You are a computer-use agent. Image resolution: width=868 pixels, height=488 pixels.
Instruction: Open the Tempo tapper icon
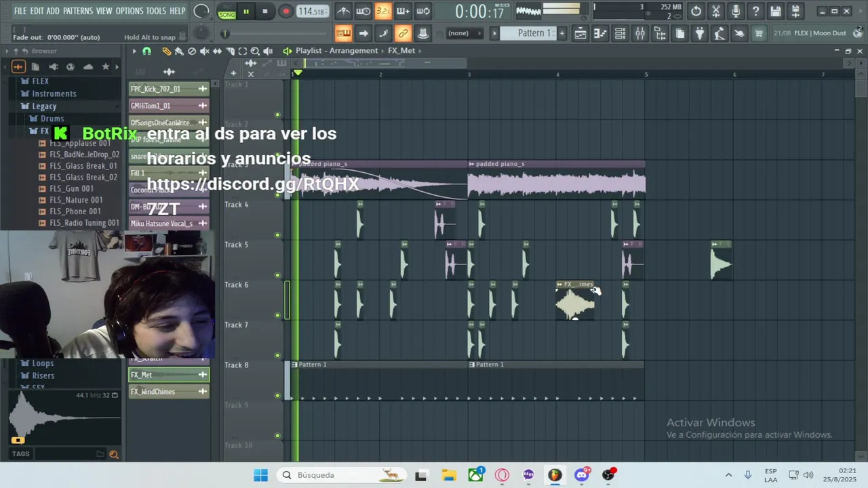coord(719,33)
